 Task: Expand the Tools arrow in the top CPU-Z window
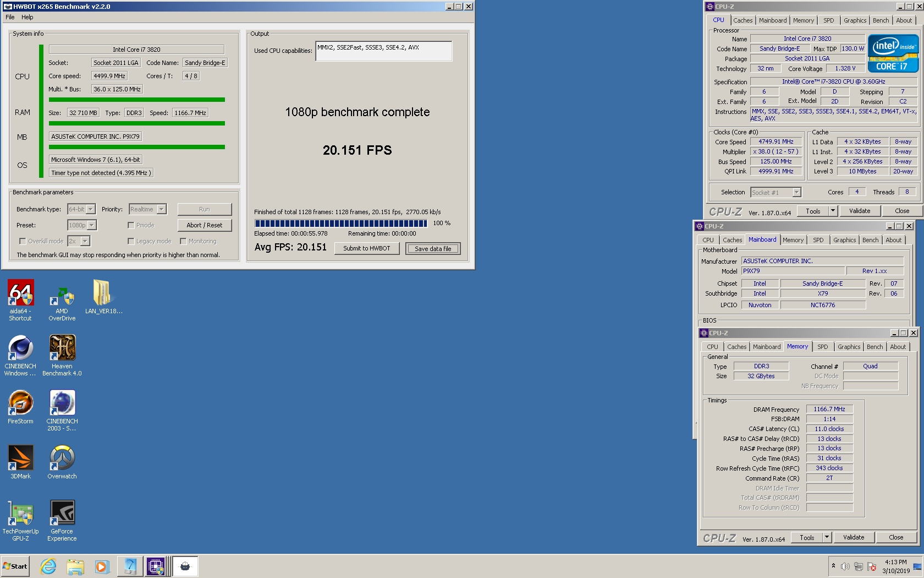[832, 211]
